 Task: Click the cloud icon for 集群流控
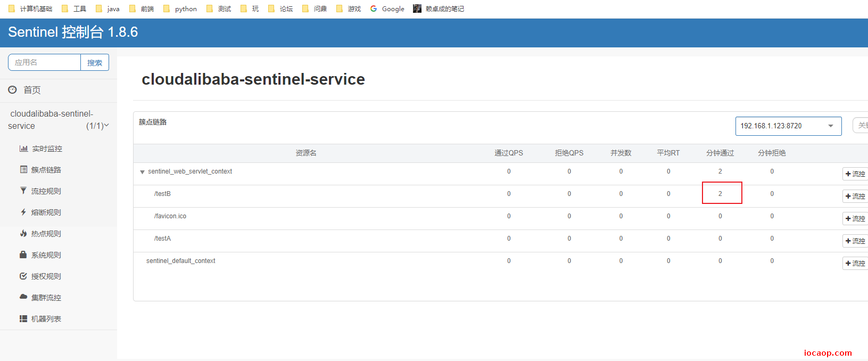pos(23,297)
